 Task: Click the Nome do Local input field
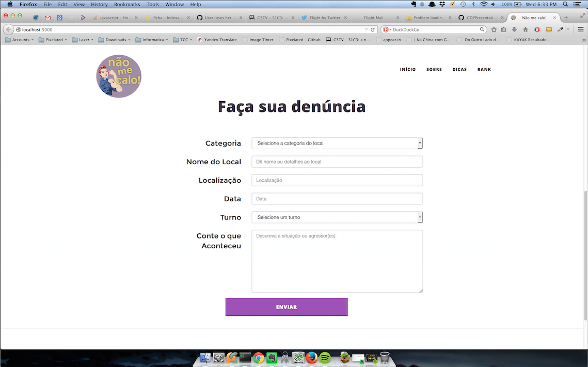click(337, 162)
